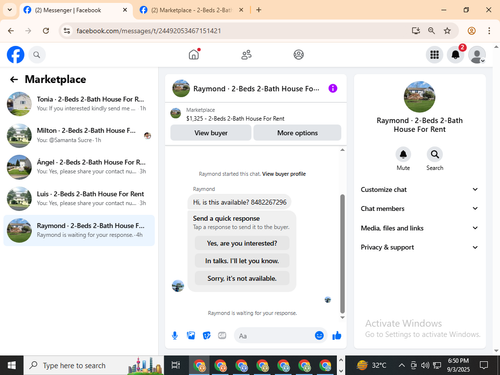Click the chat vertical scrollbar

[342, 254]
